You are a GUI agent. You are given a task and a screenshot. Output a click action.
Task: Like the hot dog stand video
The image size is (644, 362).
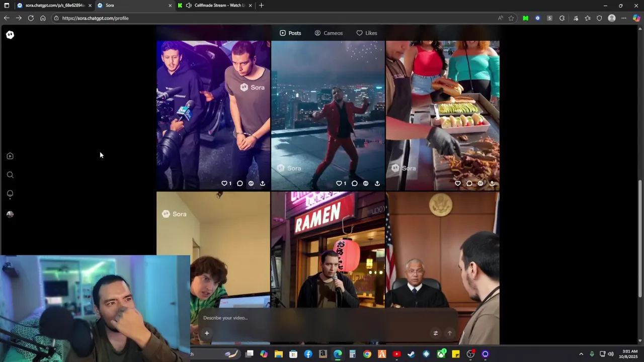pos(458,184)
